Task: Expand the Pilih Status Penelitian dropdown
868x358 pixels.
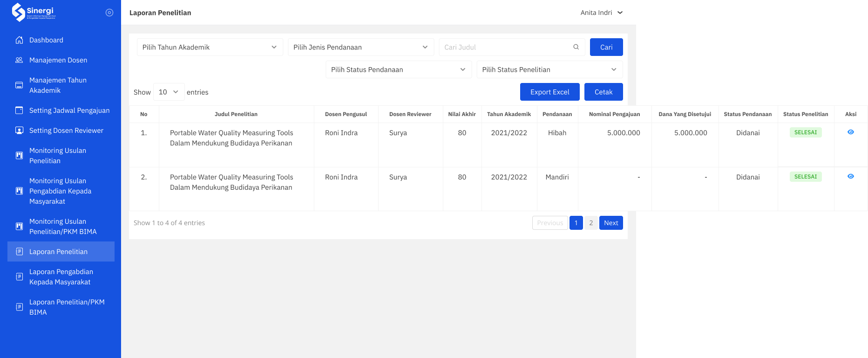Action: [x=549, y=69]
